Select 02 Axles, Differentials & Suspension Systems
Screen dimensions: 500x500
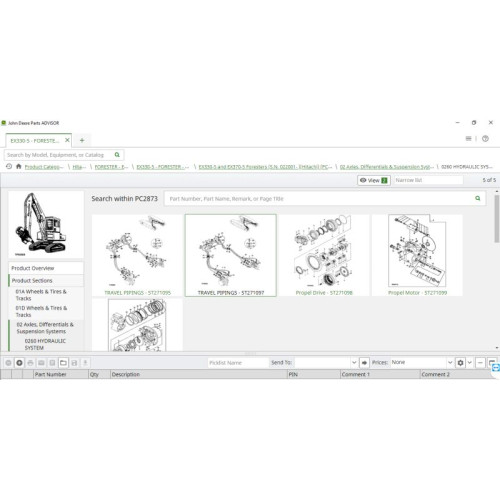[x=46, y=328]
